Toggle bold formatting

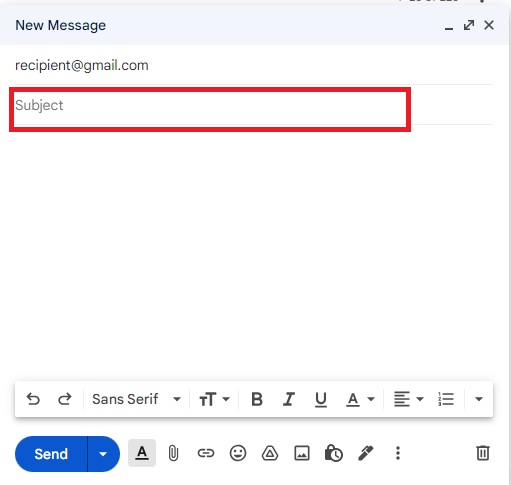pyautogui.click(x=257, y=399)
